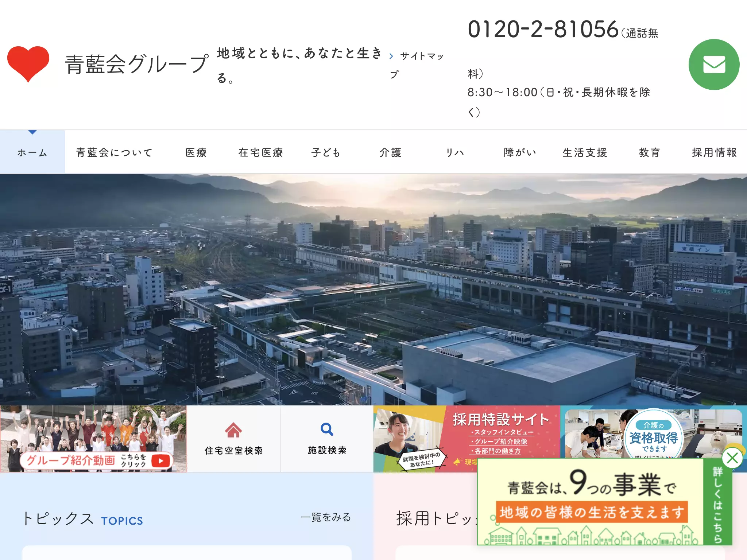Select the 子ども menu item
747x560 pixels.
click(326, 152)
